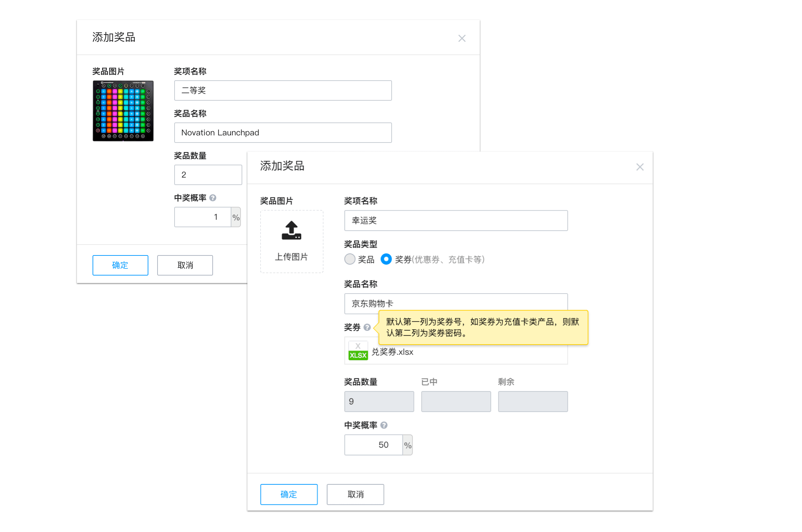Select the 奖品 radio option
The image size is (802, 532).
[x=350, y=260]
